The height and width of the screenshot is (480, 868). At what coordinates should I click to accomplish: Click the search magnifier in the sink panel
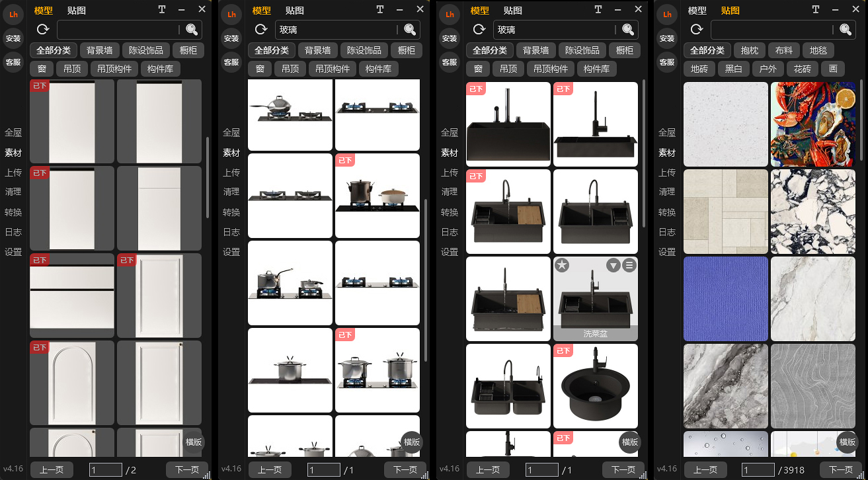coord(628,30)
